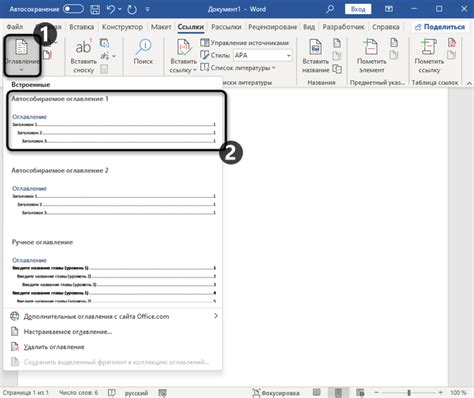Open the Разработчик tab
Viewport: 474px width, 398px height.
pos(343,27)
